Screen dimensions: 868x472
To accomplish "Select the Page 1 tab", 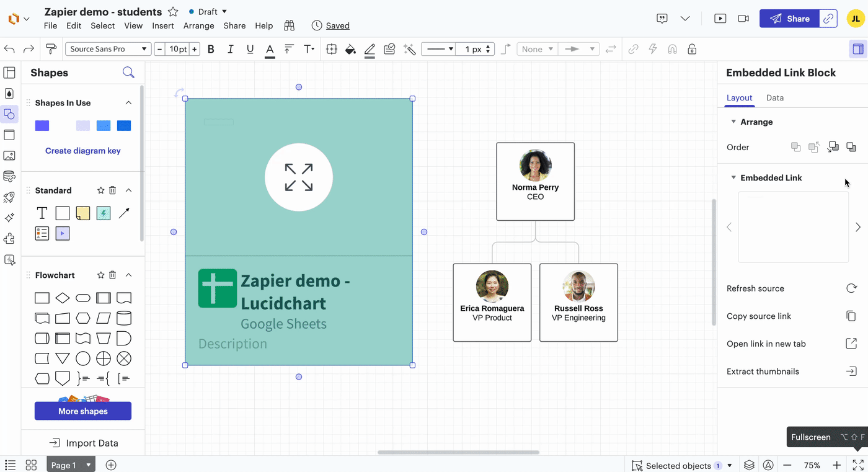I will [x=71, y=465].
